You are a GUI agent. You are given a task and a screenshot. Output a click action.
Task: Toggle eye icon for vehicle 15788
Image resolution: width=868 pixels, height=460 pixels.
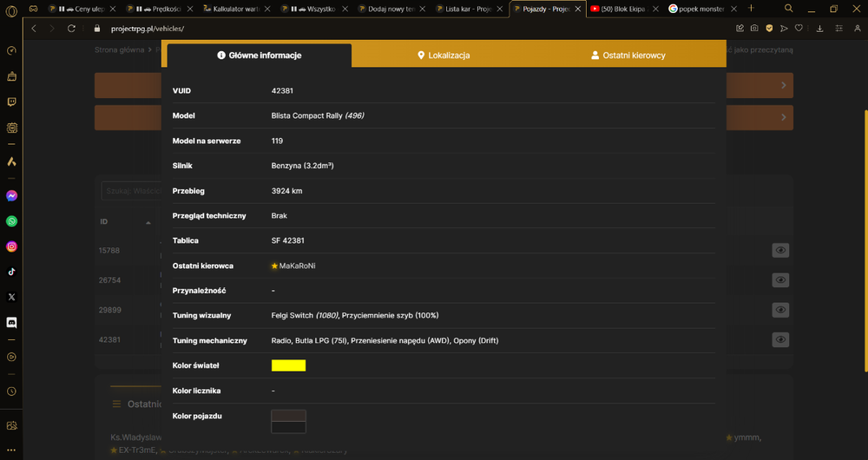click(x=780, y=250)
